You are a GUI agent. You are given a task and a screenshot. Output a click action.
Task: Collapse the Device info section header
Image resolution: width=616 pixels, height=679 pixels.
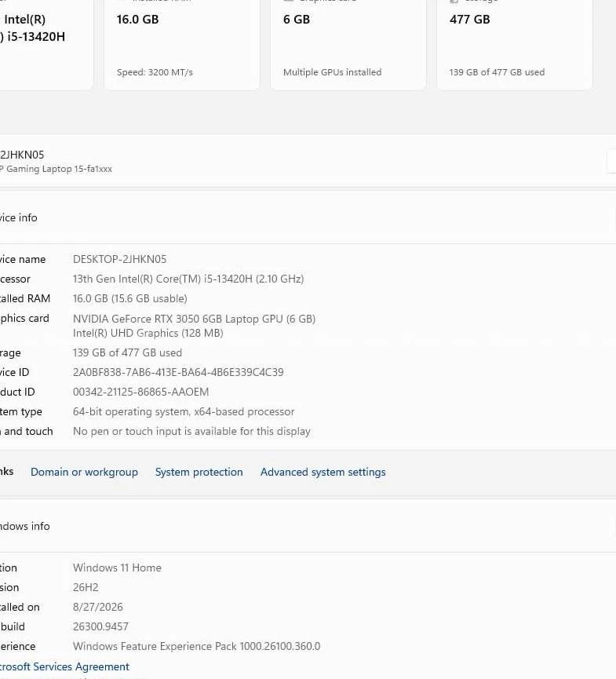(308, 217)
